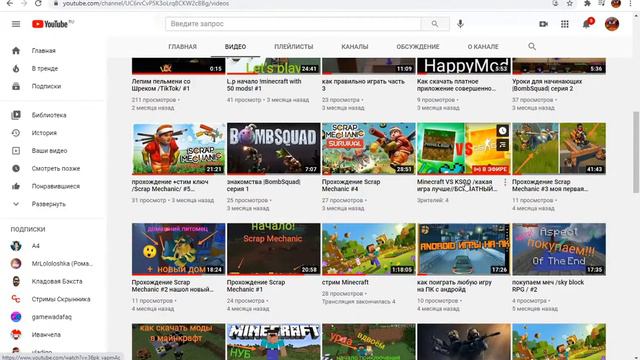This screenshot has width=640, height=360.
Task: Reload the page in browser
Action: pos(38,3)
